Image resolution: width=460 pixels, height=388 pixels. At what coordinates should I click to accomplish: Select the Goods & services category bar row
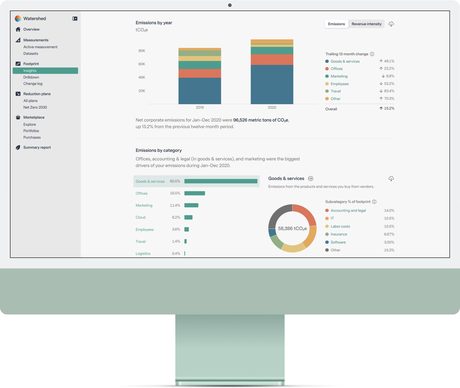(x=196, y=181)
